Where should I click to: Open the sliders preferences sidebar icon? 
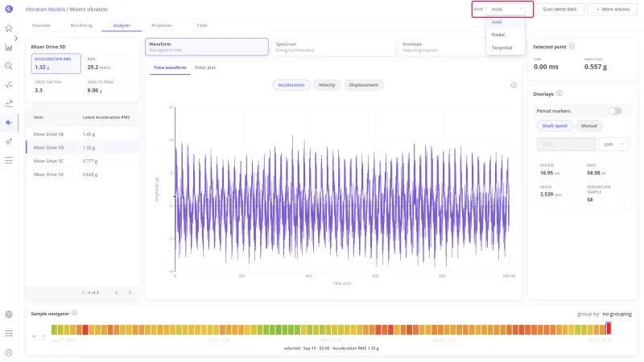click(x=9, y=333)
